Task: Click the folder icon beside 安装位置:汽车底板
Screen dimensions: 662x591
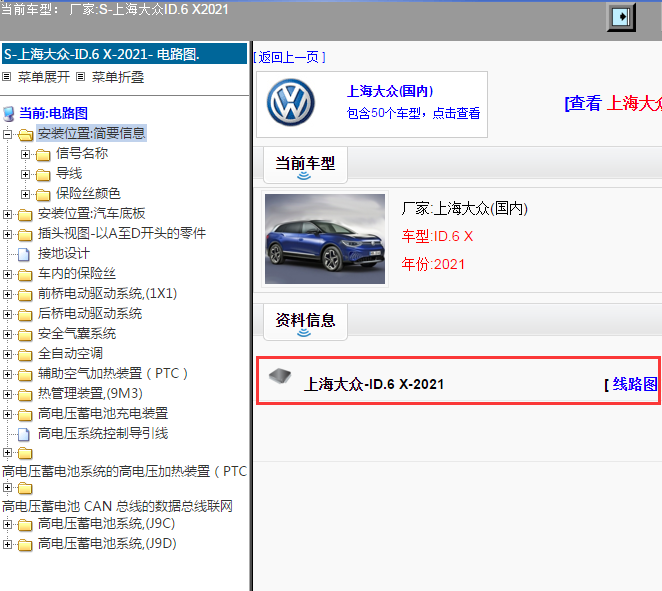Action: [x=25, y=215]
